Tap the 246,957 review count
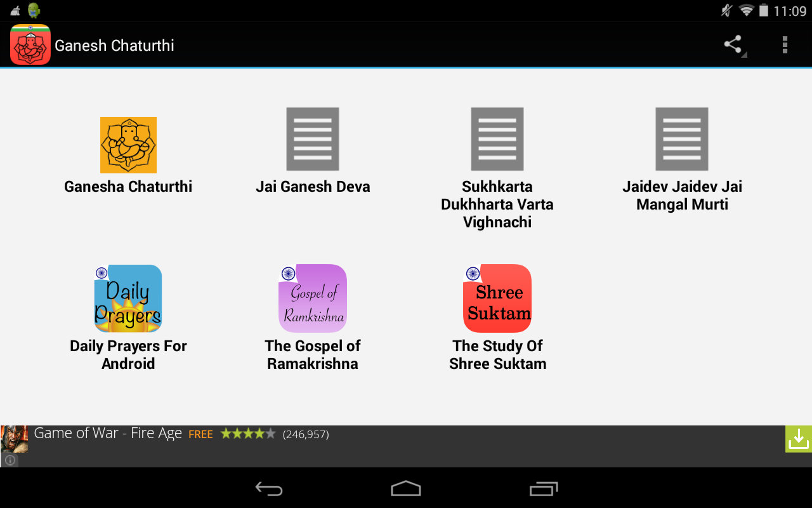 [306, 434]
